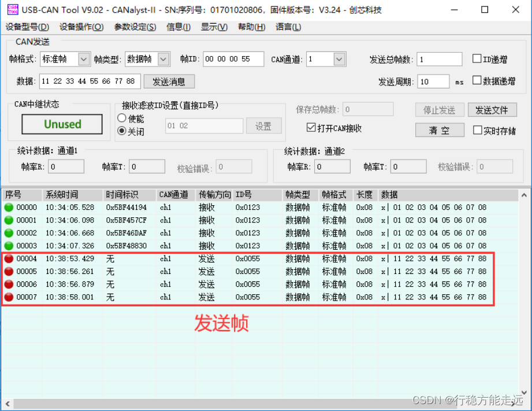
Task: Maximize the USB-CAN Tool window
Action: pos(485,9)
